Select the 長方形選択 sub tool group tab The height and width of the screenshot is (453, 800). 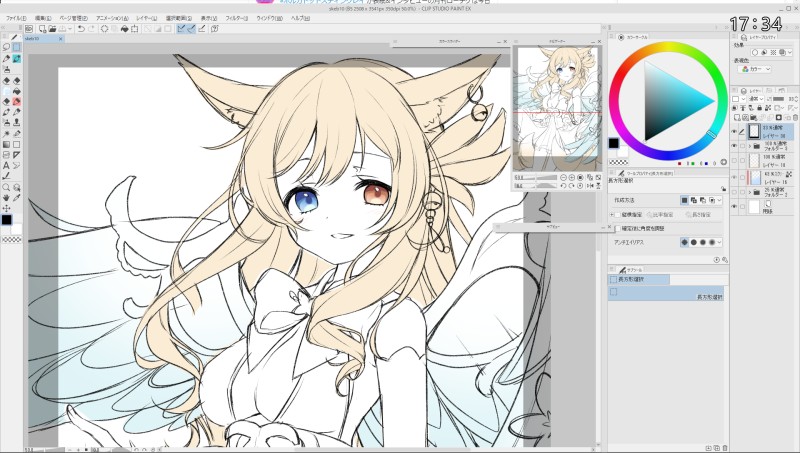(639, 280)
